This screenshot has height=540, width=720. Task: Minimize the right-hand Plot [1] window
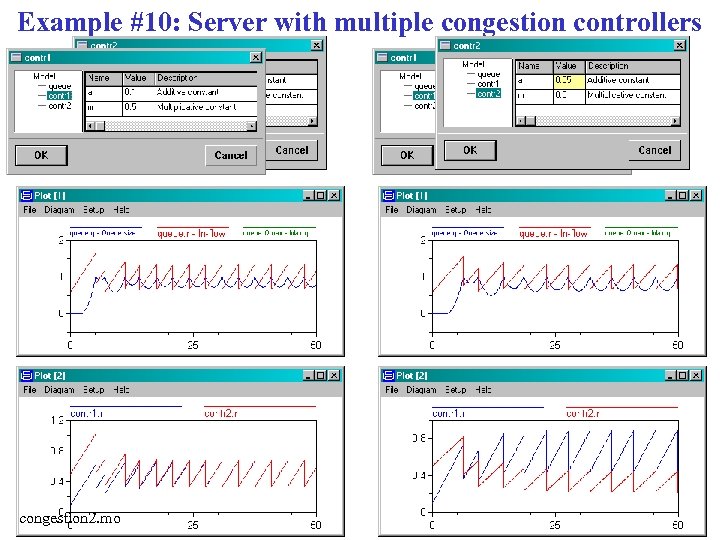(x=671, y=196)
